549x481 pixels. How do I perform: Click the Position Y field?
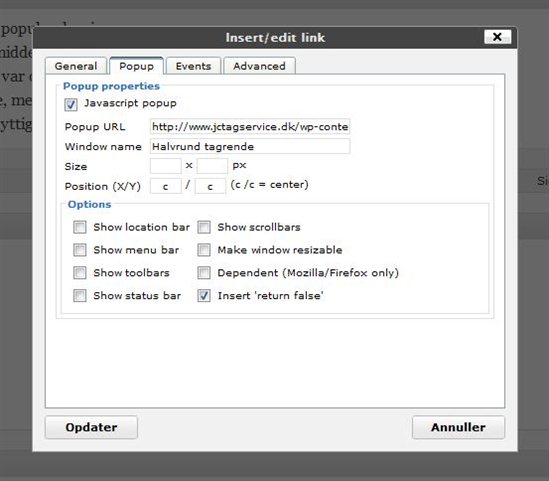tap(210, 186)
